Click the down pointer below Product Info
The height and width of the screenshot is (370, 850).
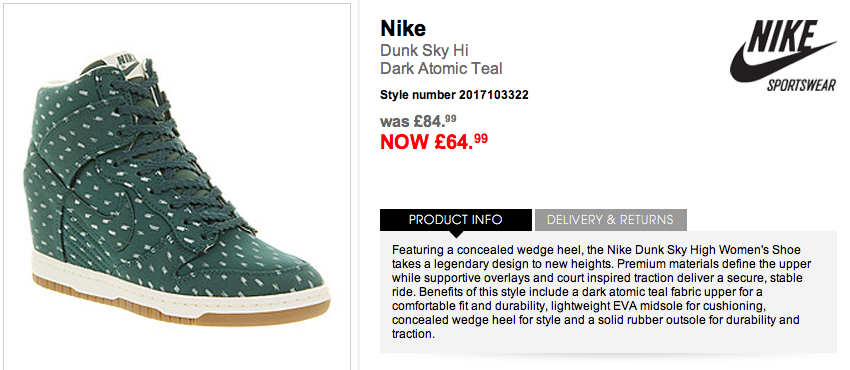pos(456,234)
